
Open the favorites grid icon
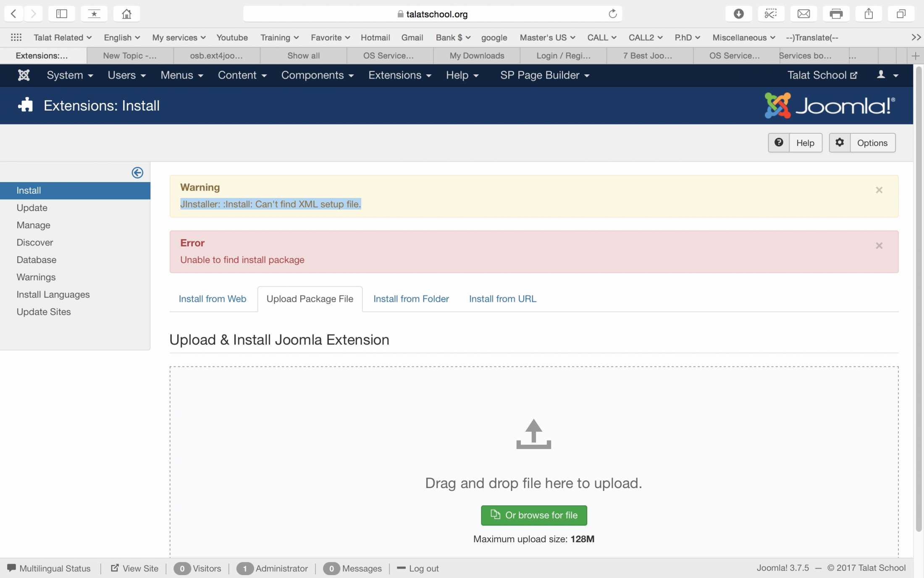[x=16, y=37]
